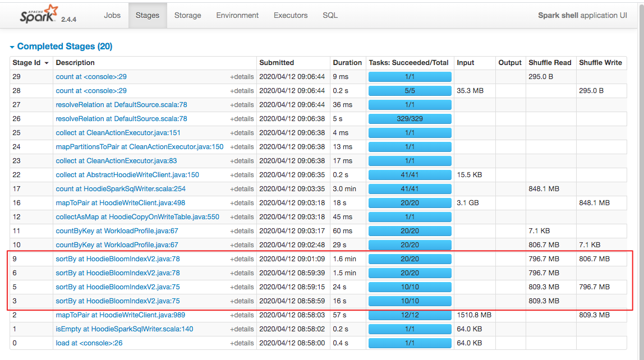Screen dimensions: 644x360
Task: Open load at <console>:26 link
Action: pyautogui.click(x=89, y=343)
